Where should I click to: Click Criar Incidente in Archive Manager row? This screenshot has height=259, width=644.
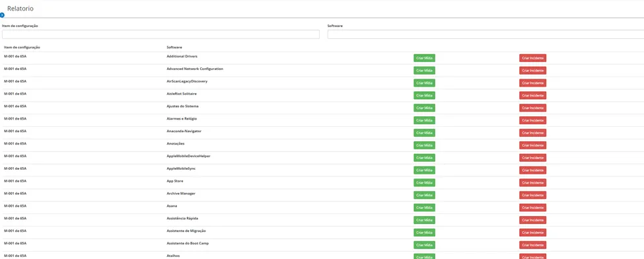(532, 195)
